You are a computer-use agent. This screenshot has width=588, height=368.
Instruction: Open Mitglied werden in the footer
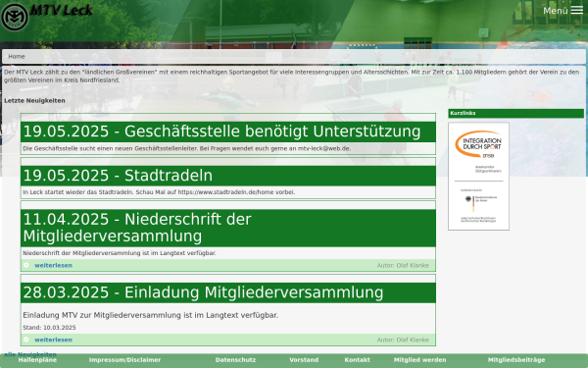click(420, 360)
